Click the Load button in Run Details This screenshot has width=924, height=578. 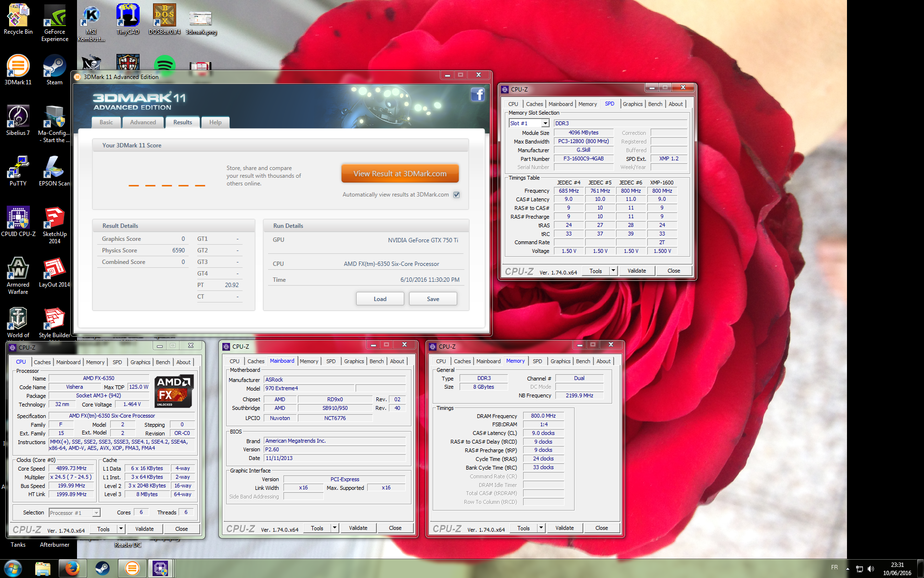[380, 299]
